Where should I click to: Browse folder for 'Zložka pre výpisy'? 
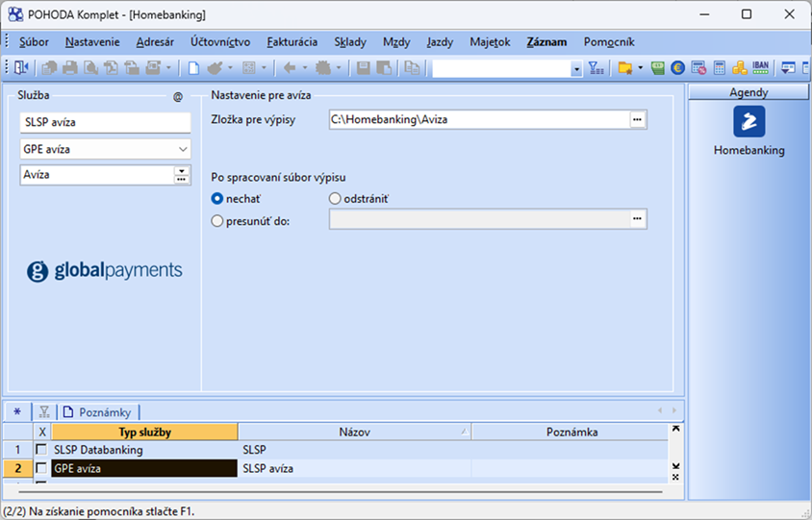(638, 119)
